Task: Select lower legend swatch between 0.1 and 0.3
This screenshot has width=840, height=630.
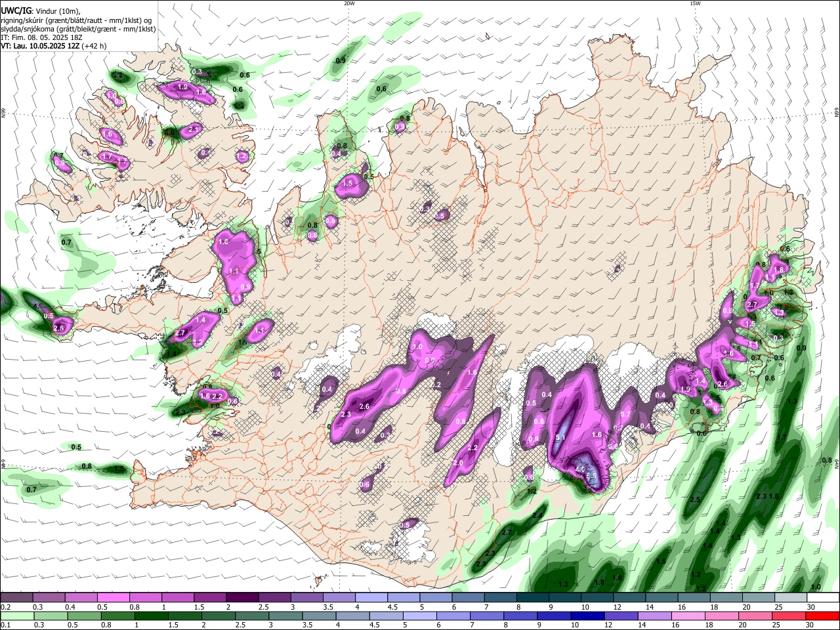Action: coord(17,616)
